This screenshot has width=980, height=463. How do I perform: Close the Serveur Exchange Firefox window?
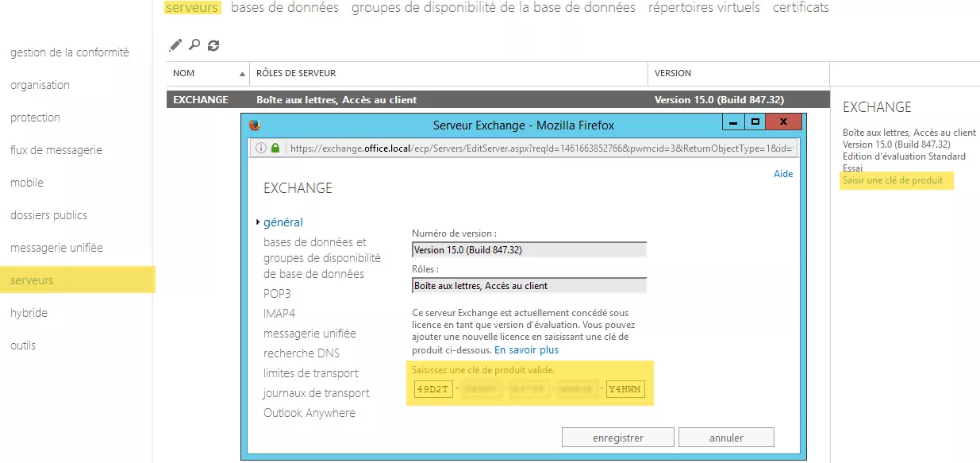784,123
